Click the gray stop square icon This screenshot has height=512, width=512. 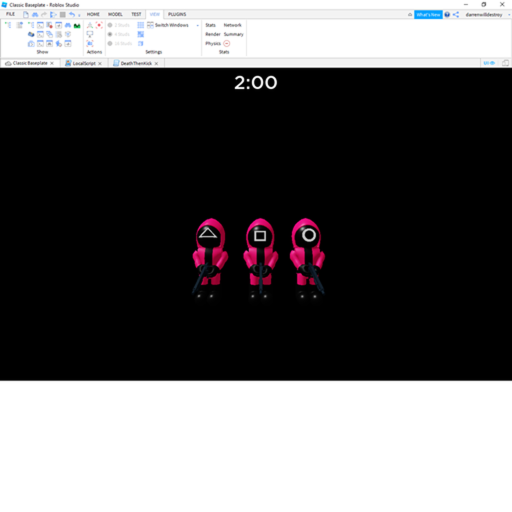click(62, 14)
